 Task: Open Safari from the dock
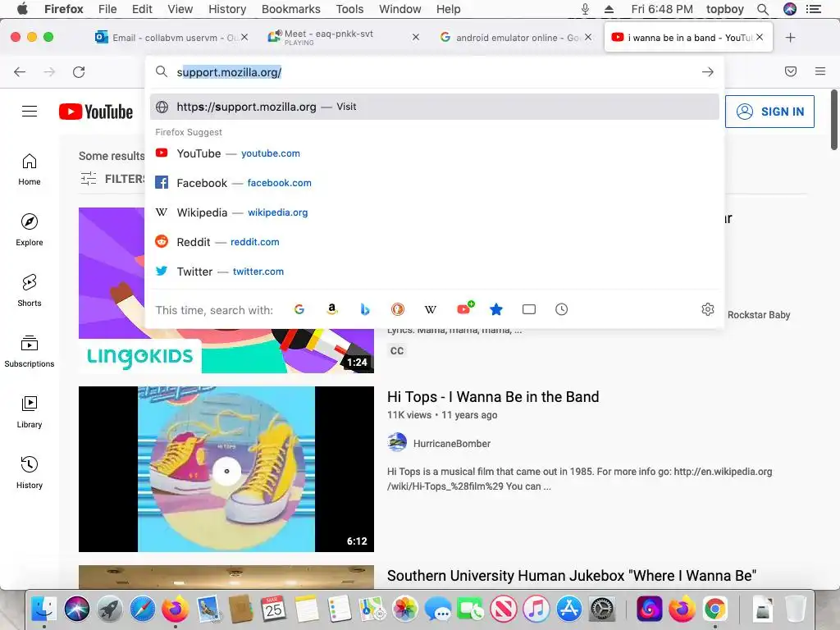click(143, 609)
